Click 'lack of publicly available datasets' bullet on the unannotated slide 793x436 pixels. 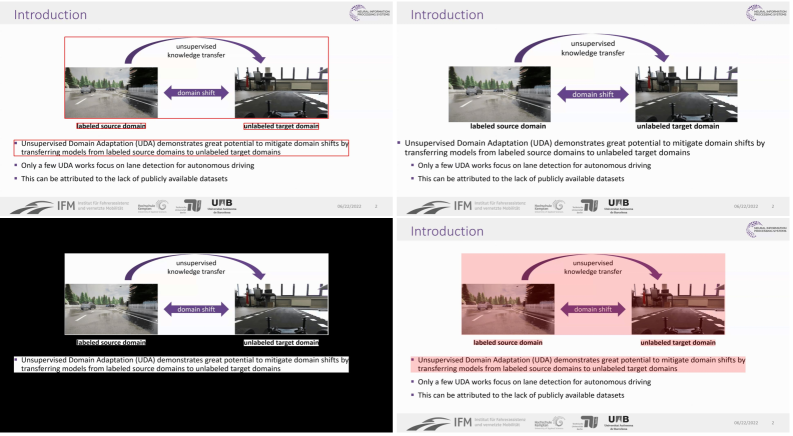[x=517, y=179]
